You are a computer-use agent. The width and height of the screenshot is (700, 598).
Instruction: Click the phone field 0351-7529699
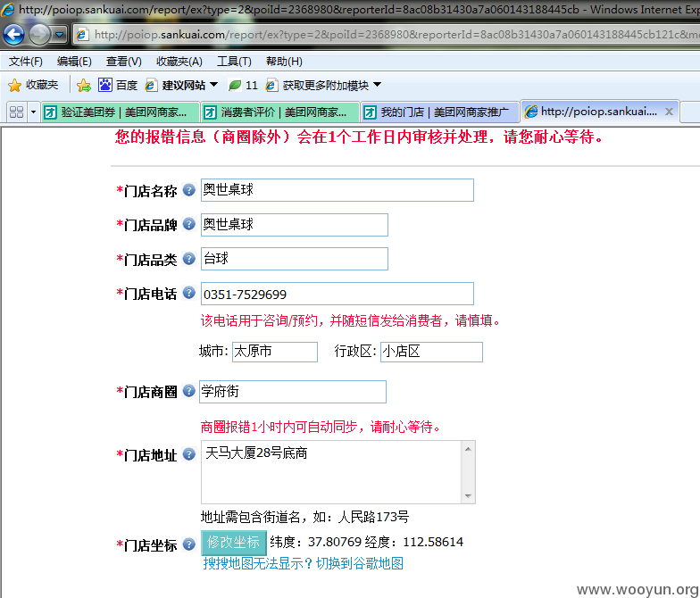337,294
